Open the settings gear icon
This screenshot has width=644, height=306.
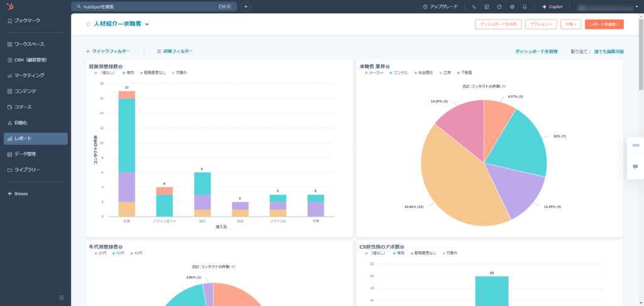click(512, 6)
